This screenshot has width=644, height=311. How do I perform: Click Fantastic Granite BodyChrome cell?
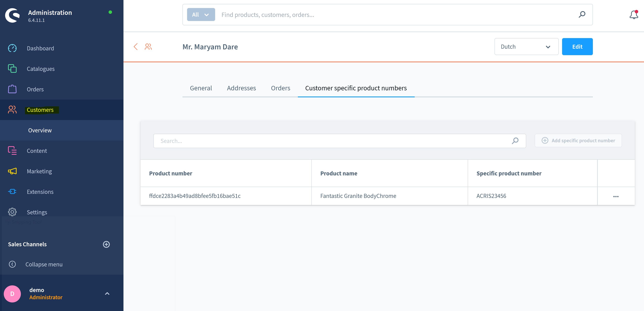coord(358,196)
